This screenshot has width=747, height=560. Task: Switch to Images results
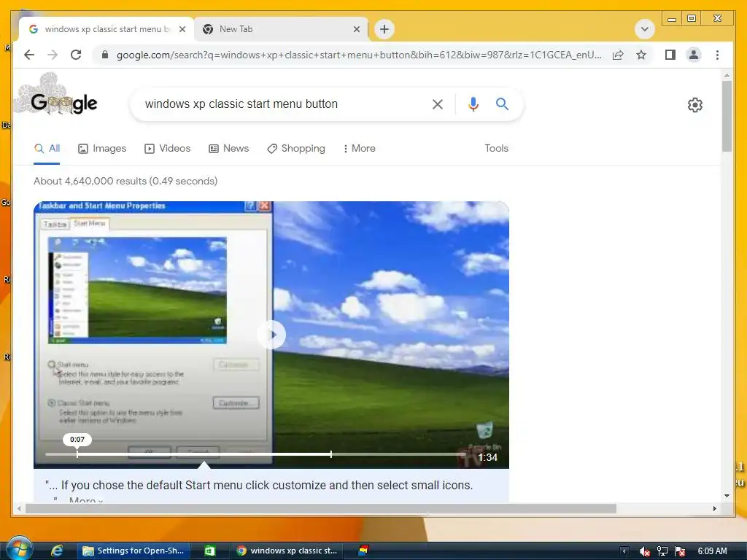[x=102, y=149]
